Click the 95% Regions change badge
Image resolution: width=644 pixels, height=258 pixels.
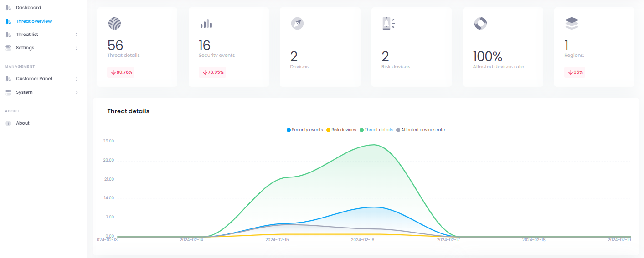click(x=575, y=72)
